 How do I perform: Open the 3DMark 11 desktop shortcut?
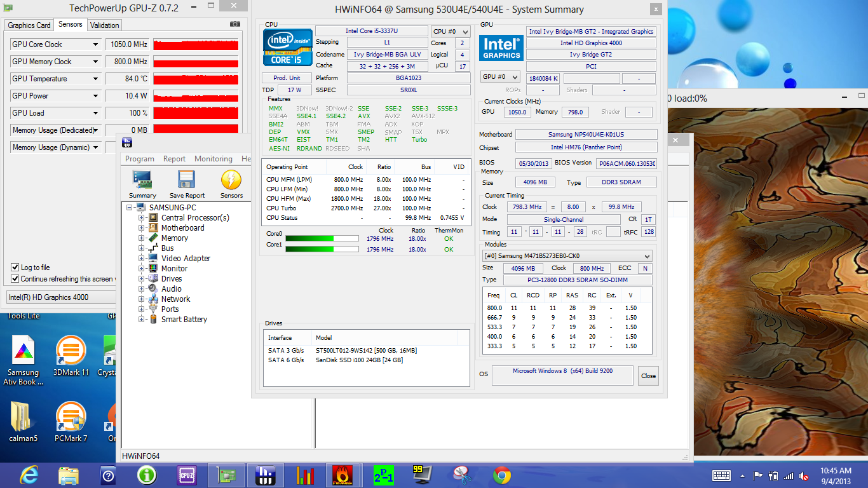[71, 356]
